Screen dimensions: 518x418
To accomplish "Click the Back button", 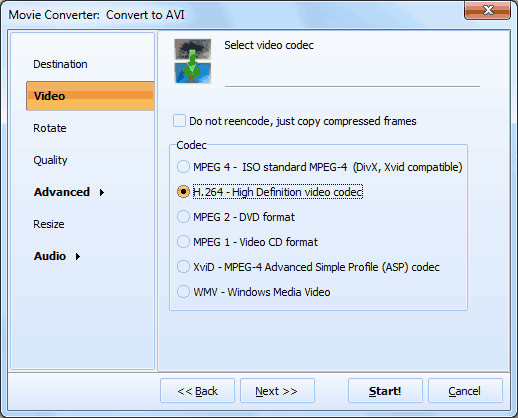I will click(197, 391).
